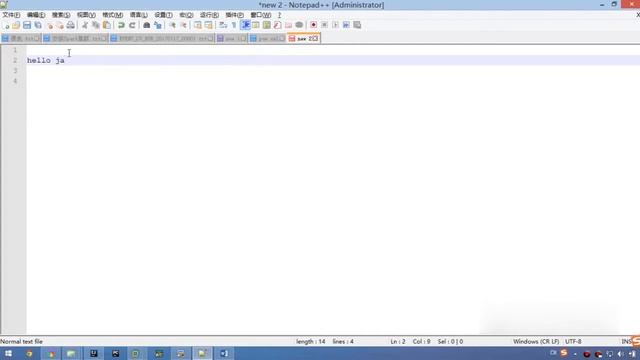Toggle word wrap in the toolbar

pyautogui.click(x=223, y=25)
